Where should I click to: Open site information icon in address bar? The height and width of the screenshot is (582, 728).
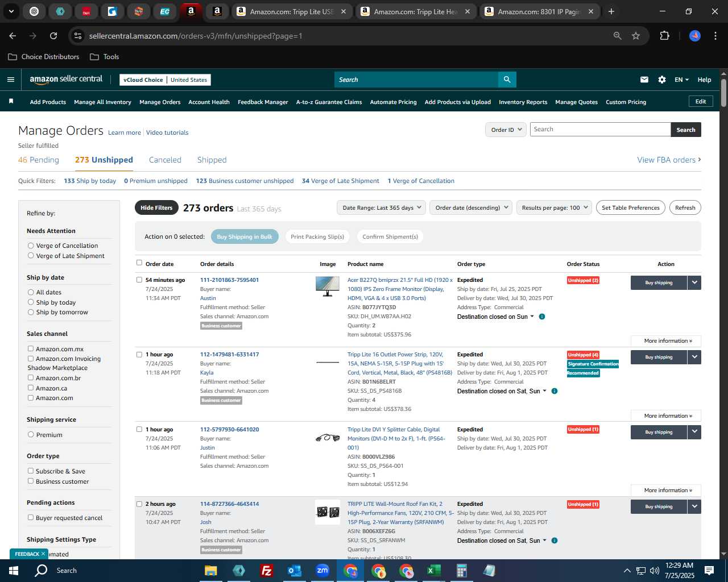point(78,36)
